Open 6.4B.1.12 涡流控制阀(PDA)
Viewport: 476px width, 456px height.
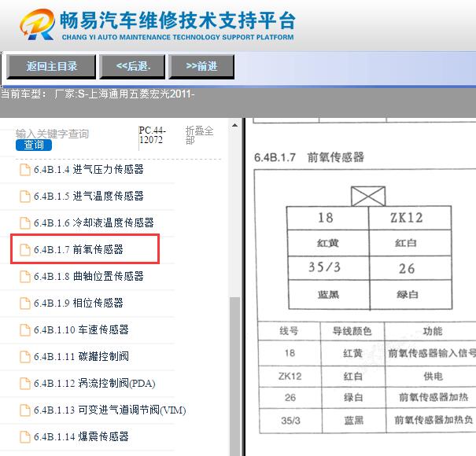click(94, 383)
